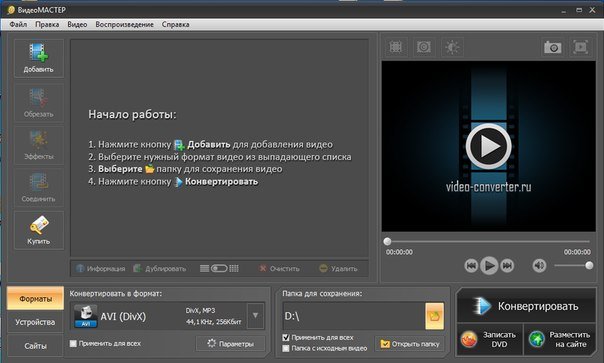Take a snapshot with the camera icon

[552, 47]
